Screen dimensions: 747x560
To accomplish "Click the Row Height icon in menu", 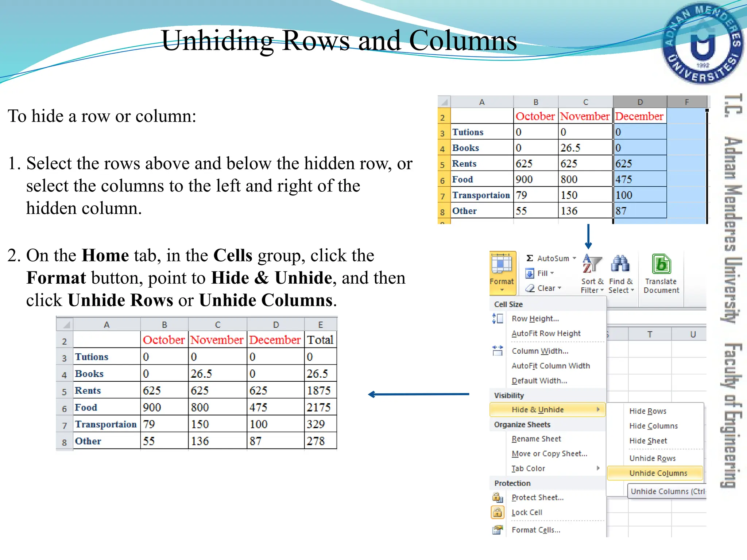I will pyautogui.click(x=498, y=319).
